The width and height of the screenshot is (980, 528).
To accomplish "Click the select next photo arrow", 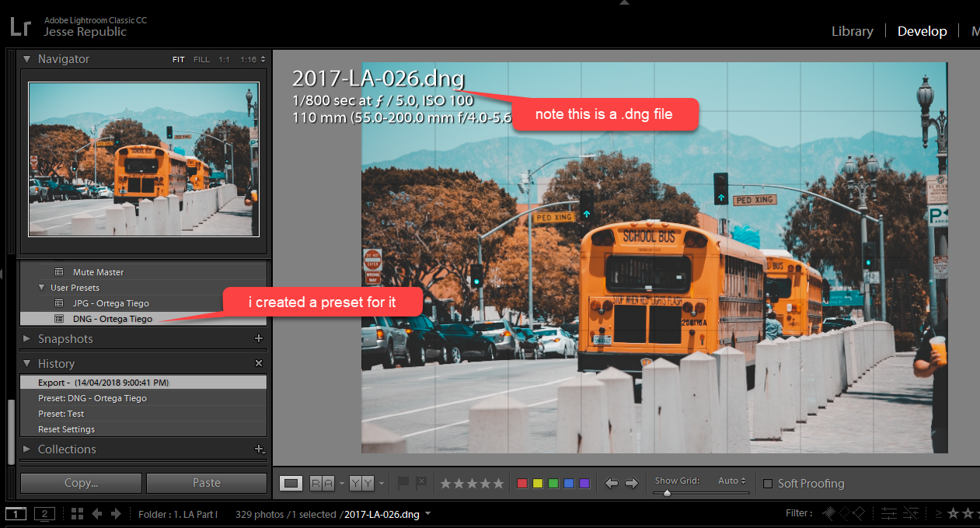I will 632,484.
